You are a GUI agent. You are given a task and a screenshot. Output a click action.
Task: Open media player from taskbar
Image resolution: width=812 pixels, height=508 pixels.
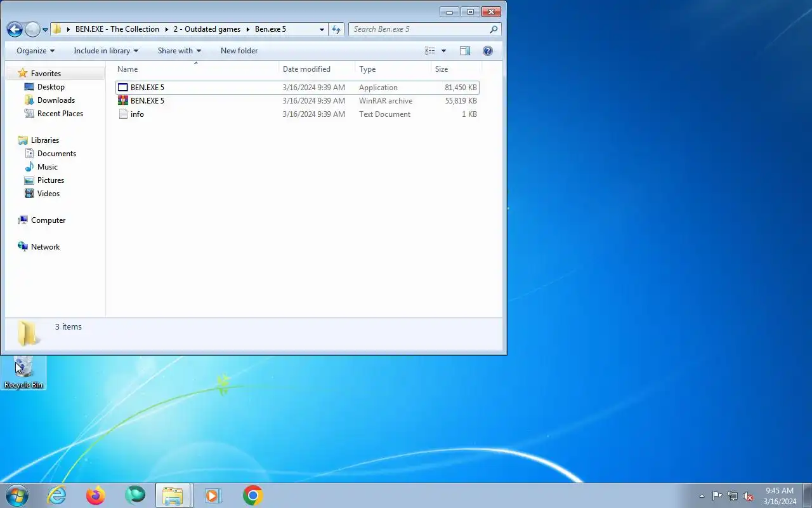[x=213, y=495]
